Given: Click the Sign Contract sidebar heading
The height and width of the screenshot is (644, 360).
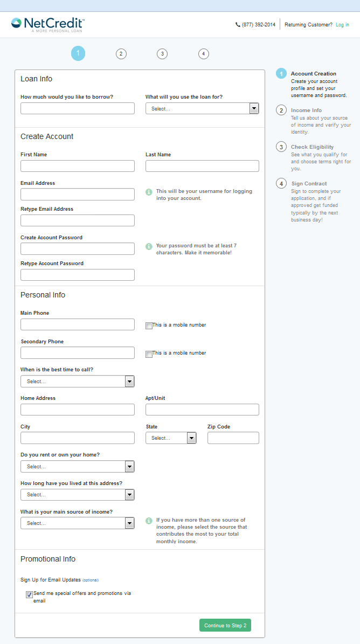Looking at the screenshot, I should tap(309, 184).
